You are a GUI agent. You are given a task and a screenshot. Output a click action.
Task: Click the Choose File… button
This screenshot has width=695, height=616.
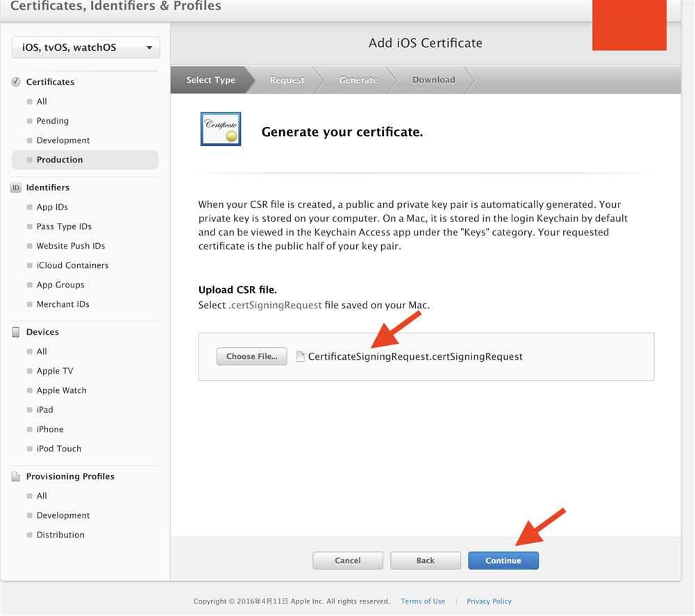point(252,356)
